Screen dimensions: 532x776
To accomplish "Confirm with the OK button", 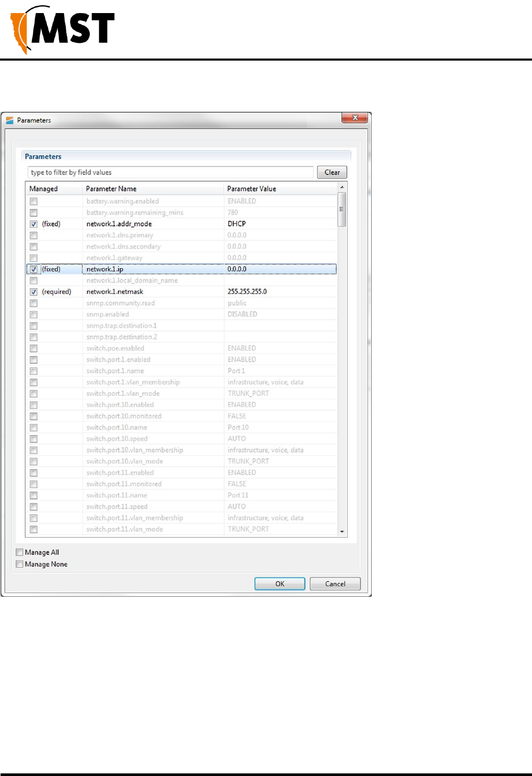I will pos(280,584).
